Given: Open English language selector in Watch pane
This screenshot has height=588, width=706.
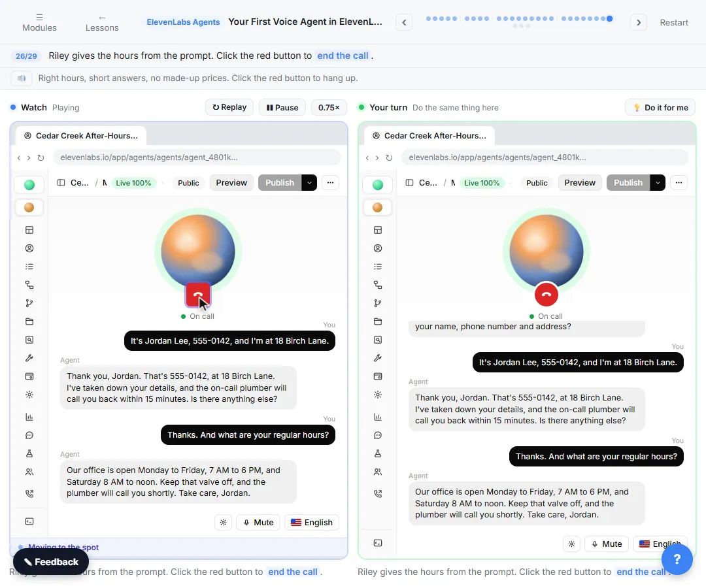Looking at the screenshot, I should (312, 522).
